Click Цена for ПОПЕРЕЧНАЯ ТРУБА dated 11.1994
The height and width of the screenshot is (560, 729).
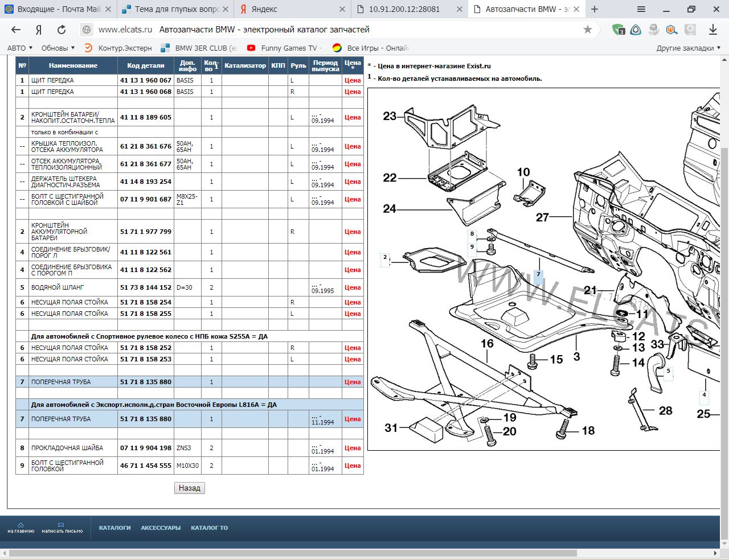coord(353,419)
